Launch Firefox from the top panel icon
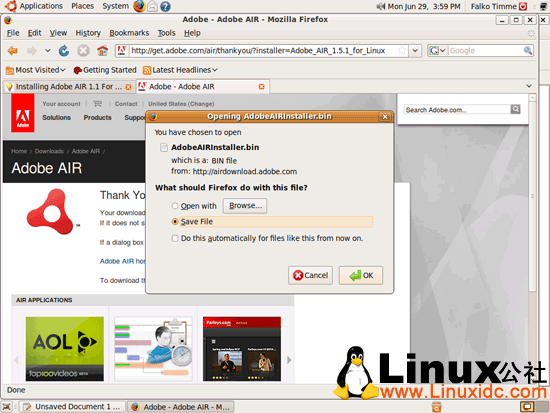This screenshot has height=413, width=550. [x=139, y=6]
